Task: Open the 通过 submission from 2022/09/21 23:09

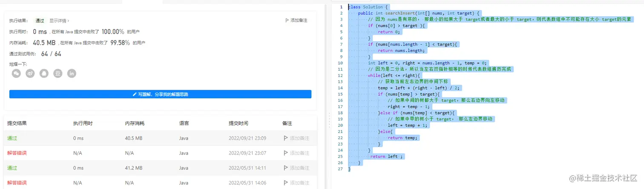Action: tap(12, 138)
